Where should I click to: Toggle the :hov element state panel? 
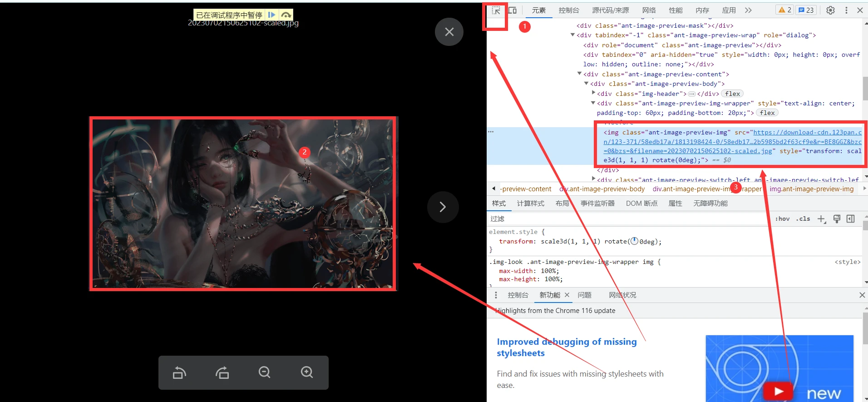(782, 219)
